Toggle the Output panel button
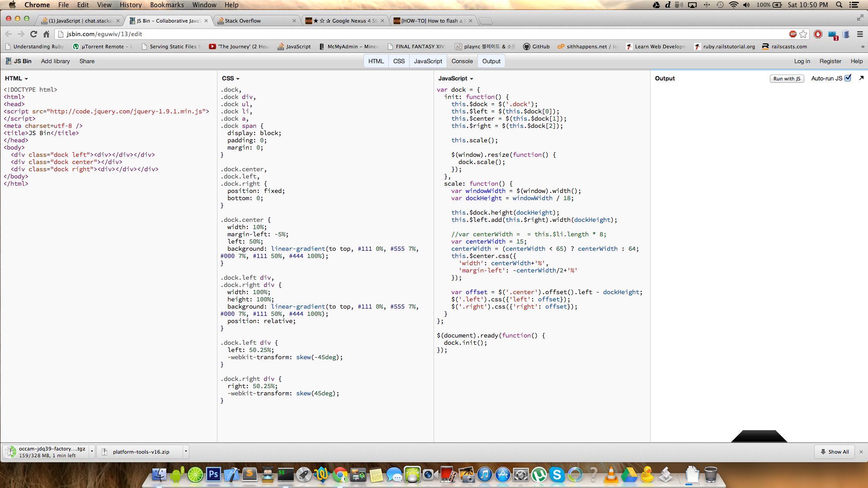 click(x=491, y=61)
